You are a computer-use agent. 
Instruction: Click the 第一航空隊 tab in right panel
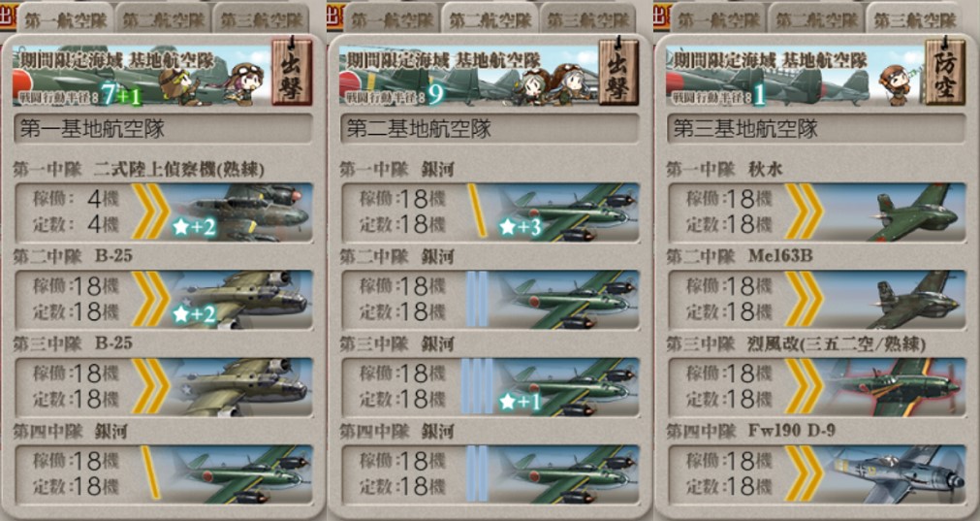click(718, 19)
